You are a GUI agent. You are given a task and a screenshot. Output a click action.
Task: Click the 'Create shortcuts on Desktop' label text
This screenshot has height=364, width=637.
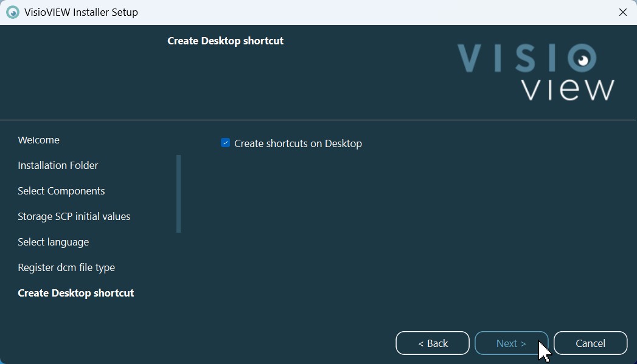(x=298, y=144)
